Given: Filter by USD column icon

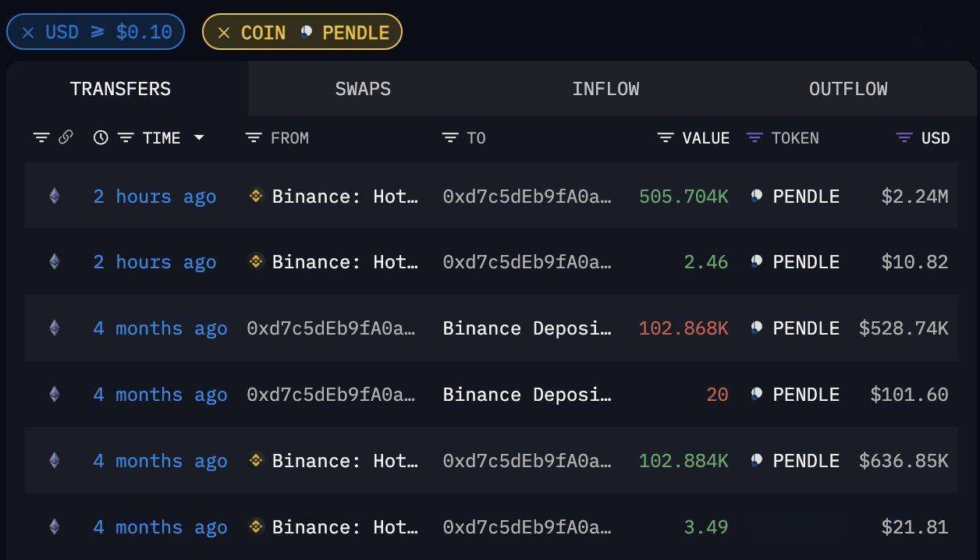Looking at the screenshot, I should point(904,138).
